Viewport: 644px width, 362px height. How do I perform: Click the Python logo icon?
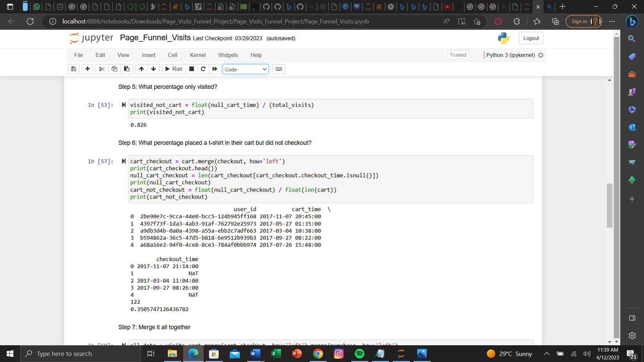503,38
